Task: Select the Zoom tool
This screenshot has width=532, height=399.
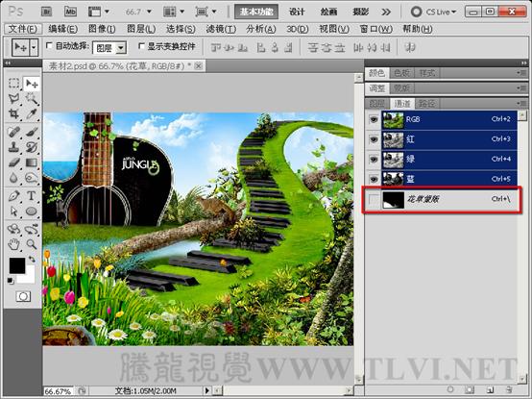Action: pyautogui.click(x=32, y=244)
